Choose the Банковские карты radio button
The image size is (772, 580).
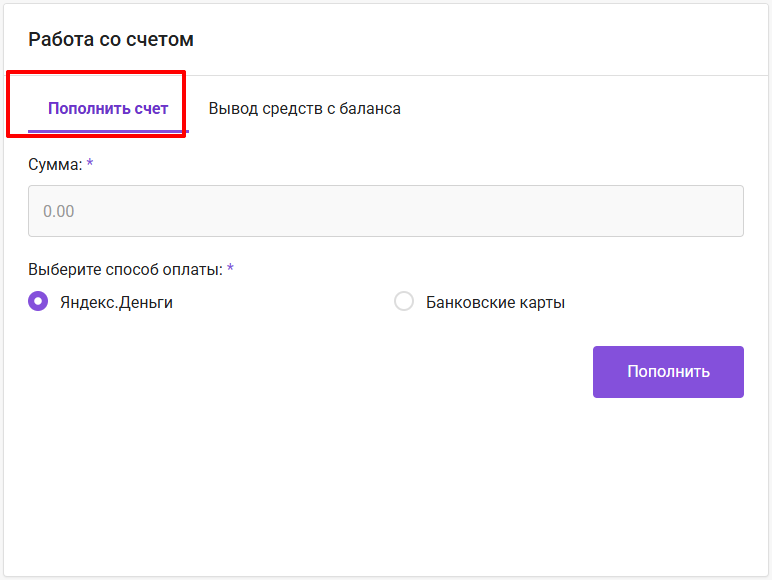[x=404, y=302]
